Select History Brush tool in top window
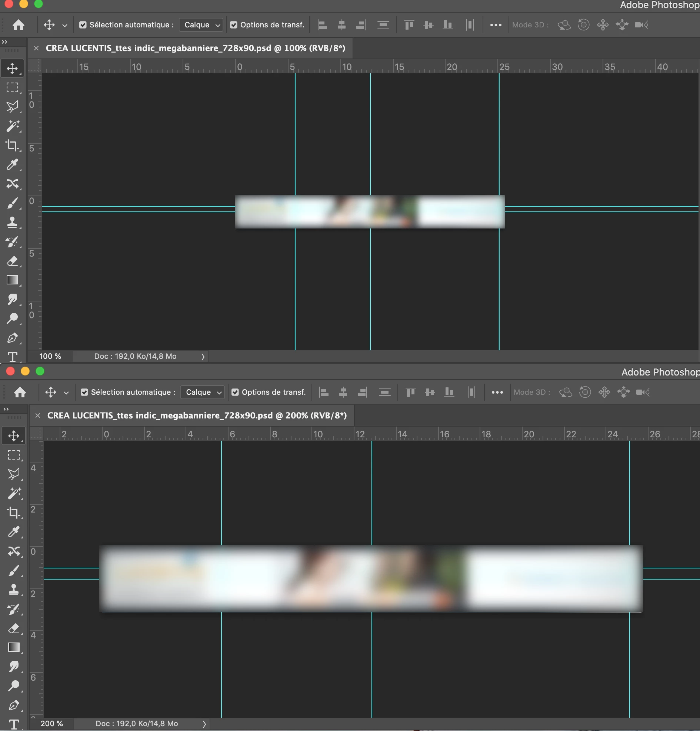This screenshot has width=700, height=731. [12, 242]
